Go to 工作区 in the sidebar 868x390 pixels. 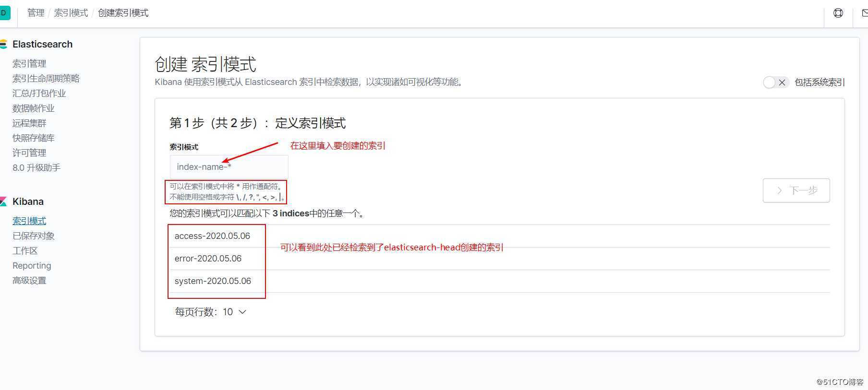tap(25, 250)
